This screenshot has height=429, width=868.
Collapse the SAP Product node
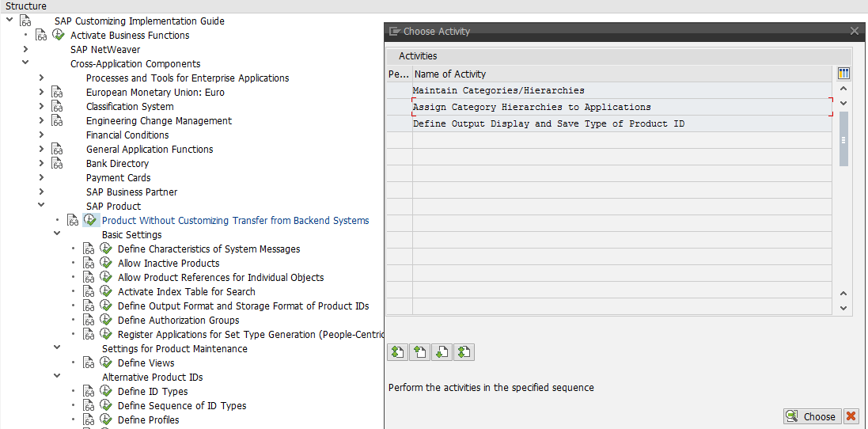[41, 207]
